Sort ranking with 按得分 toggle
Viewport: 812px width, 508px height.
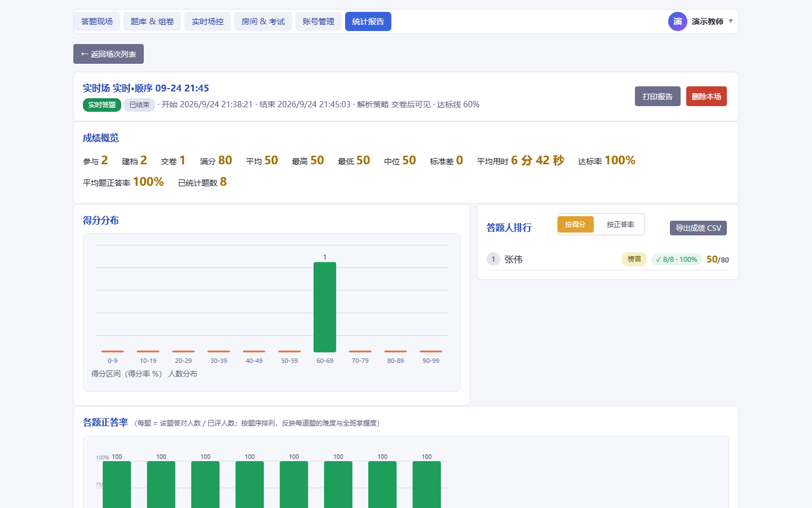point(575,224)
